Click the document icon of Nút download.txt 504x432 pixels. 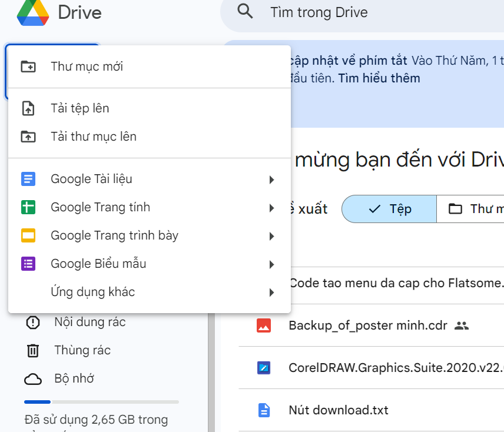click(264, 410)
